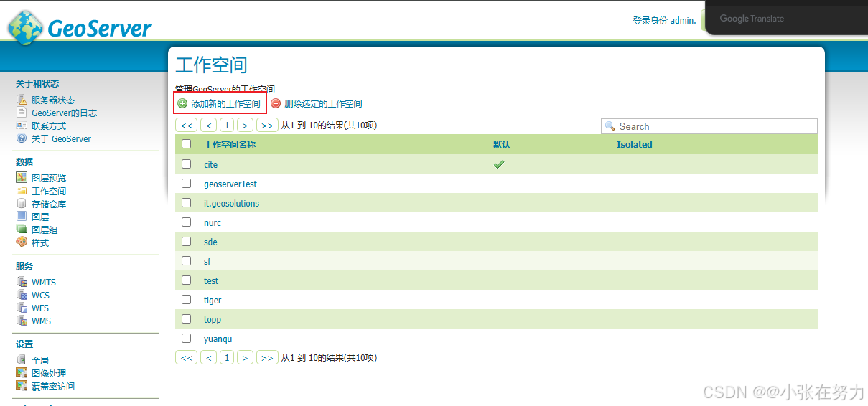Open 图层预览 menu item
The image size is (868, 406).
(49, 179)
